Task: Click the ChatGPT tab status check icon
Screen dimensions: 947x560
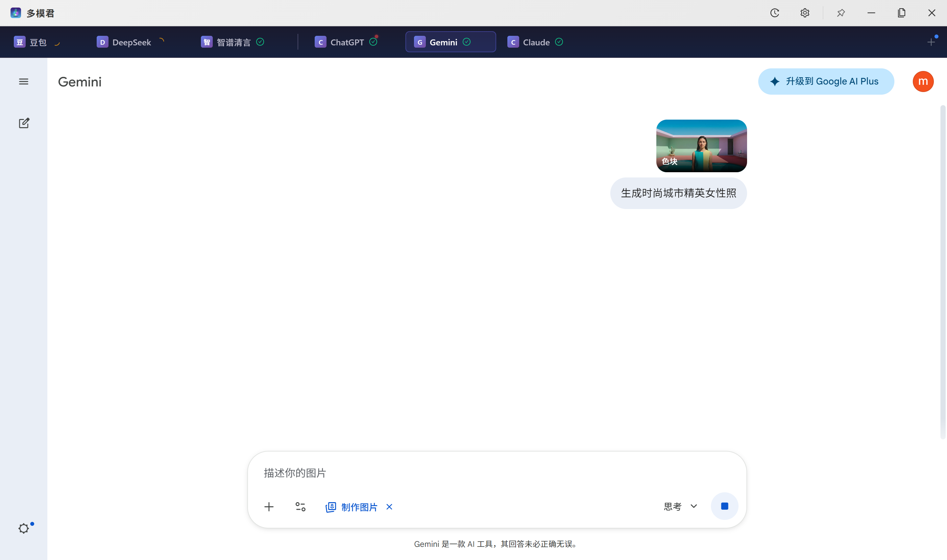Action: pyautogui.click(x=373, y=42)
